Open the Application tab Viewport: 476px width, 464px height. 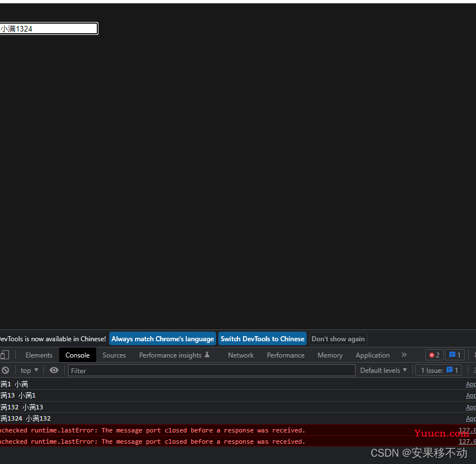(372, 355)
